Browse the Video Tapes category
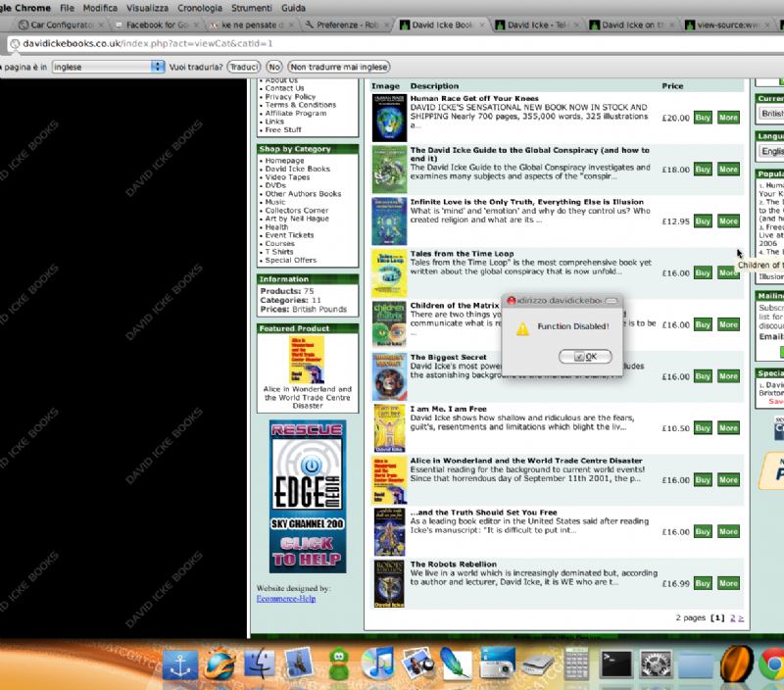The height and width of the screenshot is (690, 784). pyautogui.click(x=287, y=177)
